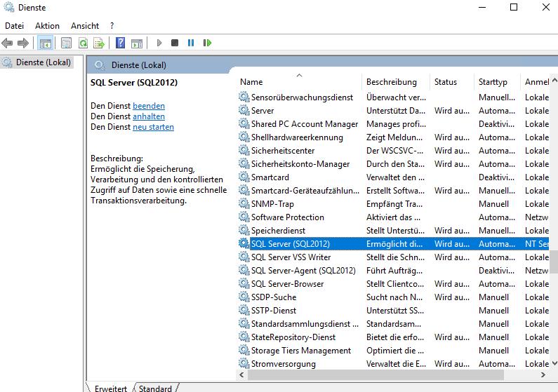Click gear icon of SQL Server (SQL2012) row
Viewport: 558px width, 392px height.
(x=244, y=243)
